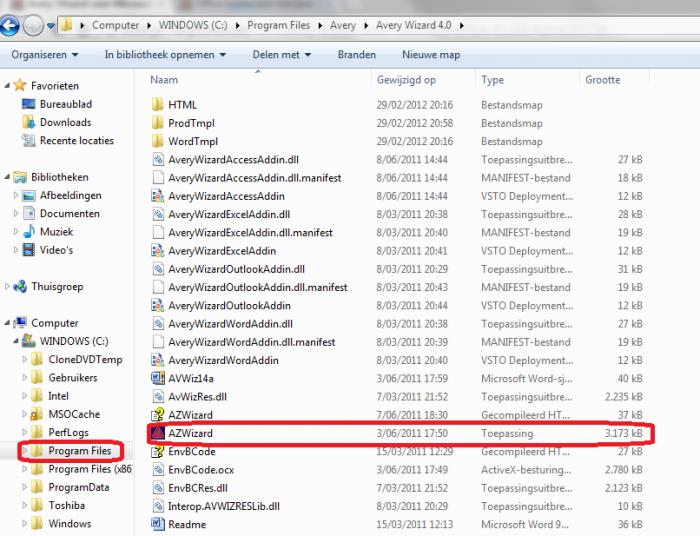700x536 pixels.
Task: Open In bibliotheek opnemen menu
Action: [165, 55]
